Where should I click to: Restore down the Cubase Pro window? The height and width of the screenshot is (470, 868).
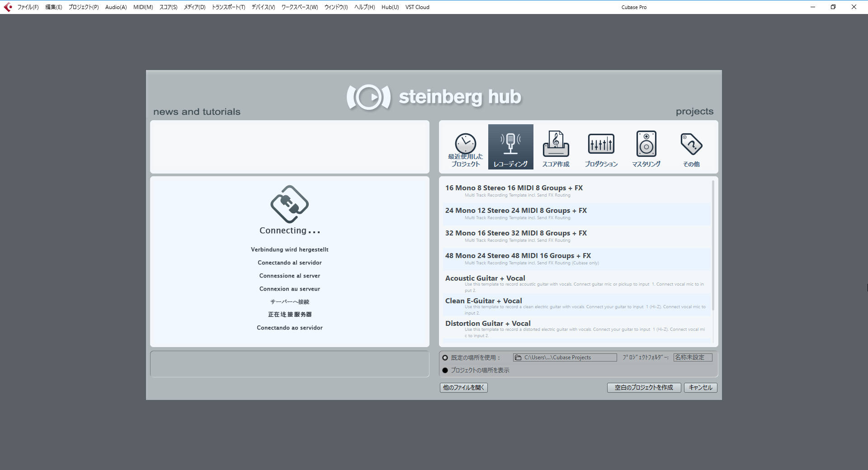(x=833, y=7)
